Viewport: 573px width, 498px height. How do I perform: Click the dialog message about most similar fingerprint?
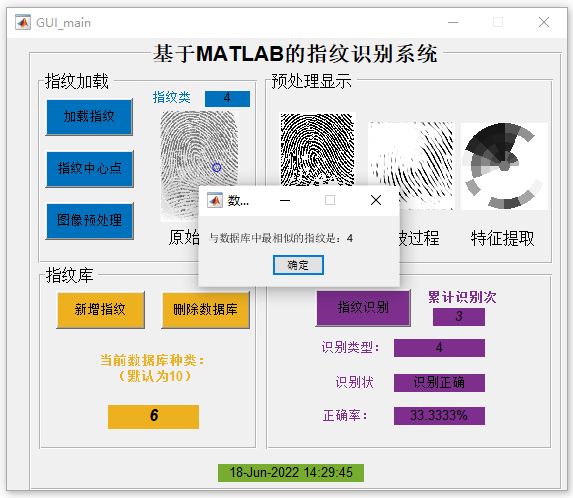click(x=281, y=238)
